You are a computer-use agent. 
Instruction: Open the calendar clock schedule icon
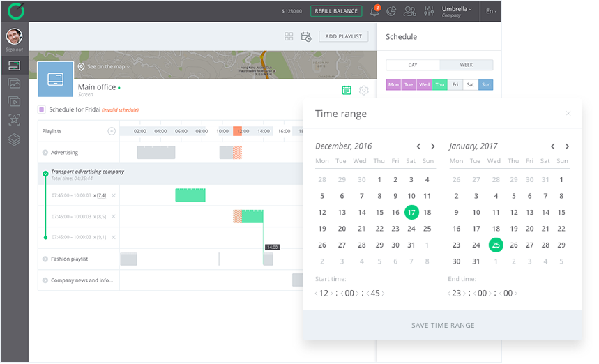306,37
